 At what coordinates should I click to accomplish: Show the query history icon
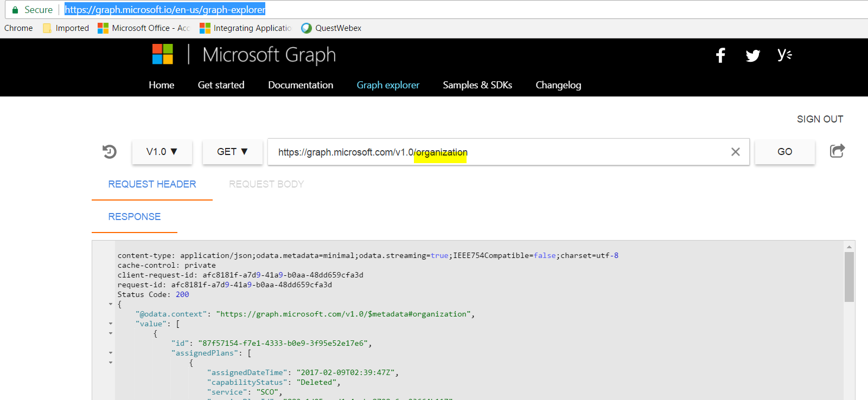tap(110, 152)
